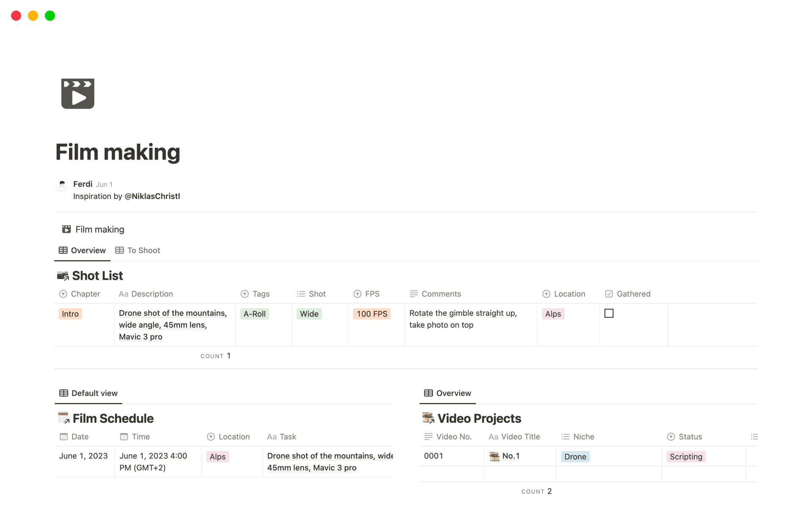Click the Aa icon in Description column header
Viewport: 812px width, 508px height.
point(123,294)
